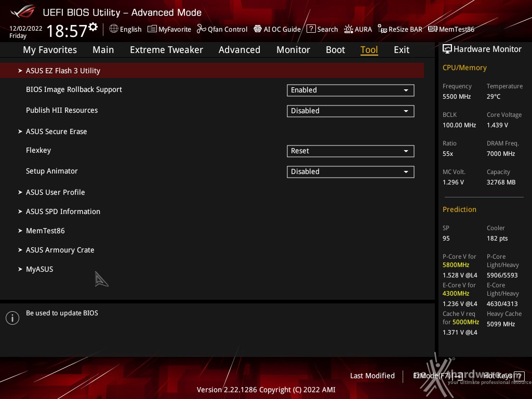532x399 pixels.
Task: Click the AURA lighting icon
Action: coord(349,29)
